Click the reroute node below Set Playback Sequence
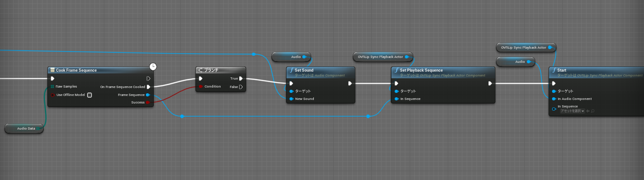 [368, 116]
